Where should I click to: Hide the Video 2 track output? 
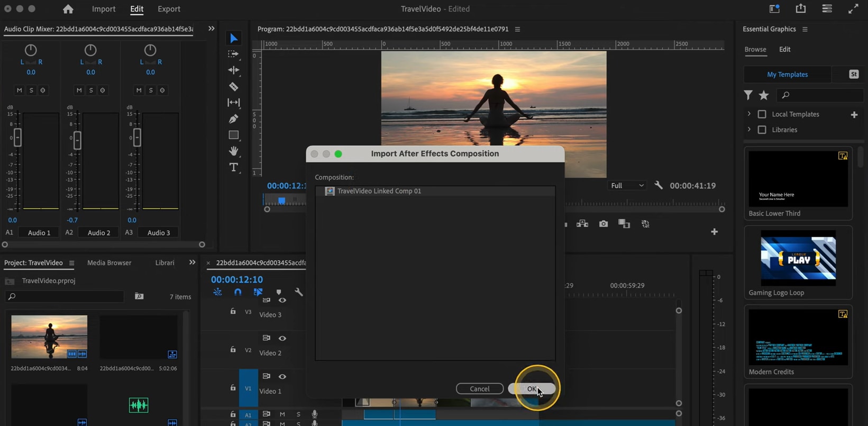pyautogui.click(x=282, y=338)
